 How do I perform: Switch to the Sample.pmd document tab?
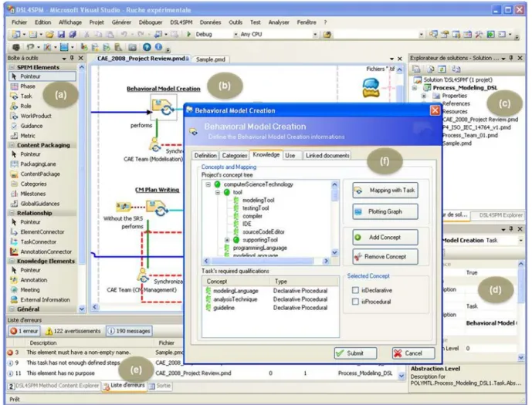(x=211, y=59)
